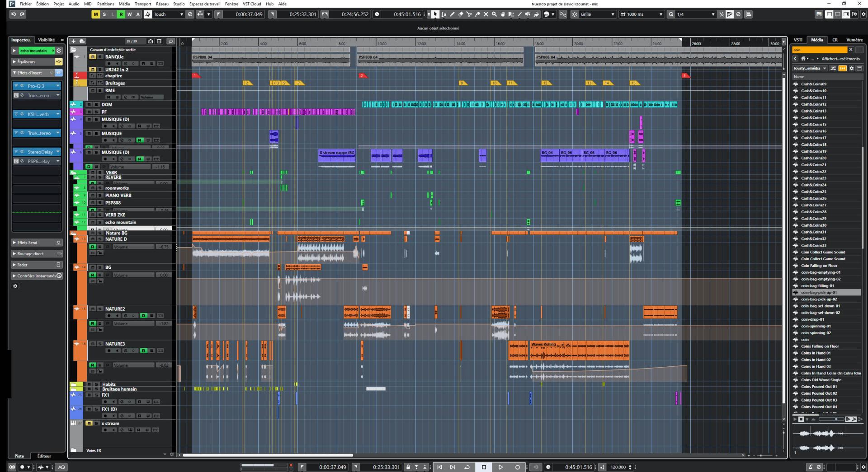Click the go-to-start transport button

(x=439, y=467)
